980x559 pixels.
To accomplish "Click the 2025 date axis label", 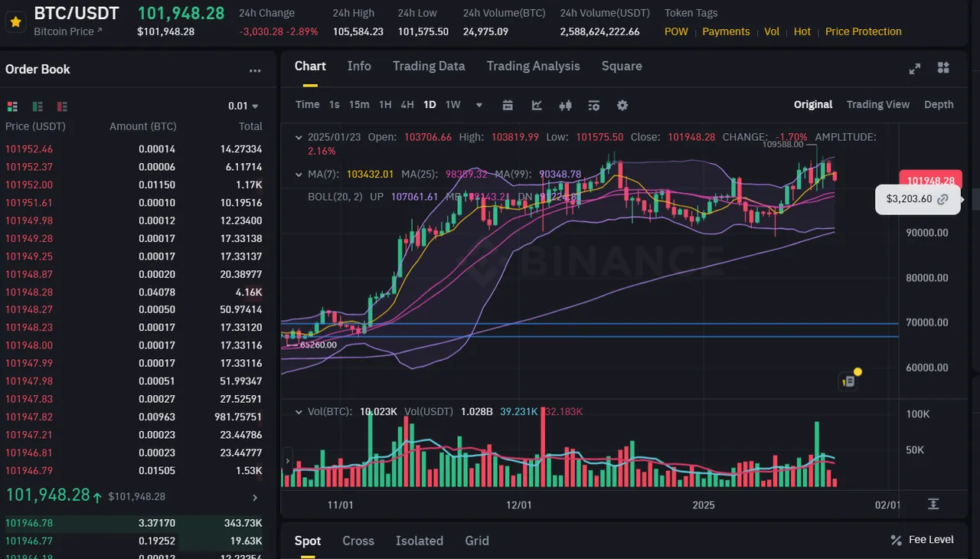I will [703, 505].
